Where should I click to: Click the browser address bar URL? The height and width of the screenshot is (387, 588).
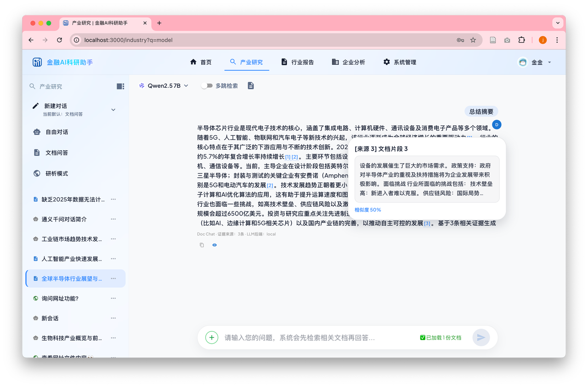[x=129, y=40]
